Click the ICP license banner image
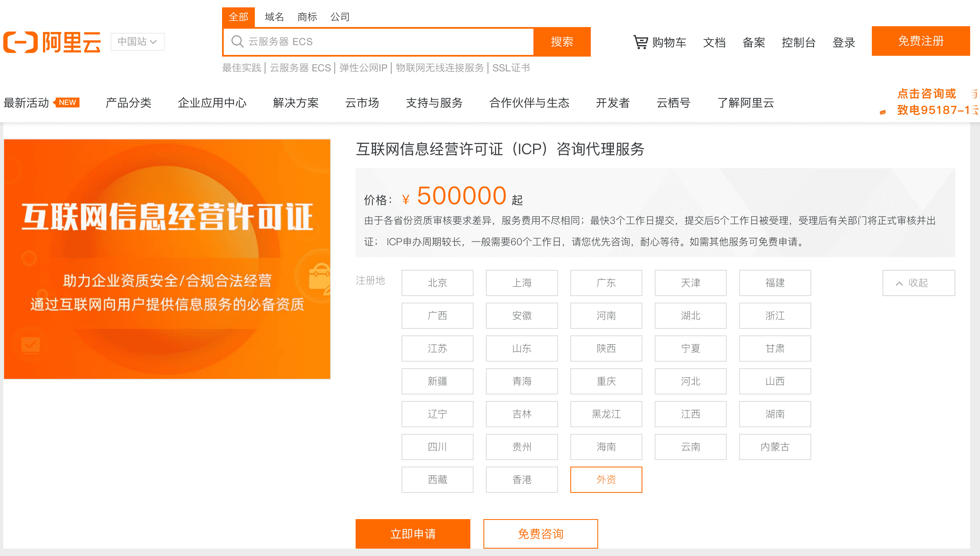The height and width of the screenshot is (556, 980). coord(167,259)
